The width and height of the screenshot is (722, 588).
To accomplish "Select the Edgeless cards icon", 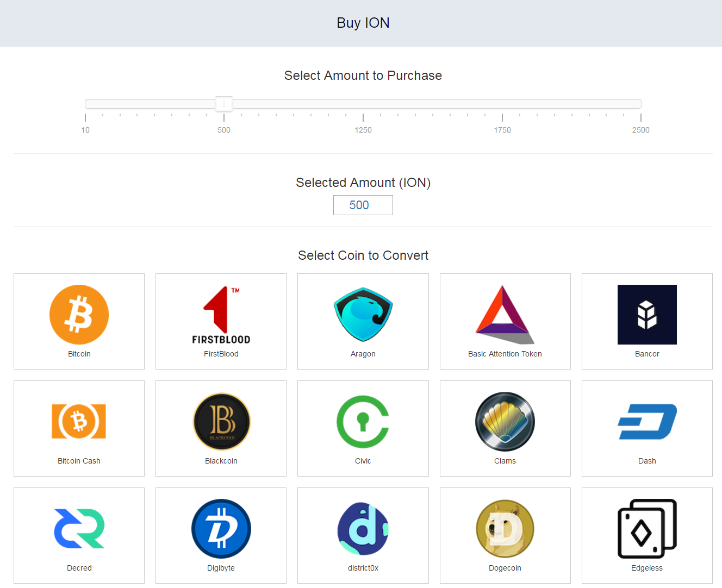I will click(x=647, y=529).
